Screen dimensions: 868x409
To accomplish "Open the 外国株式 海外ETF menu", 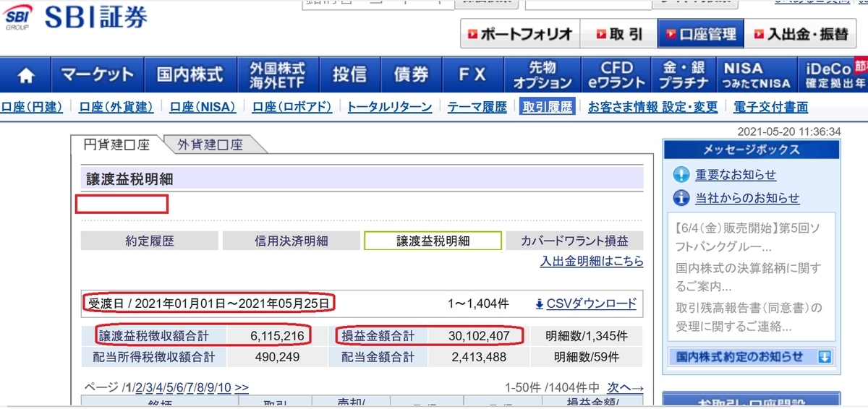I will (x=277, y=75).
